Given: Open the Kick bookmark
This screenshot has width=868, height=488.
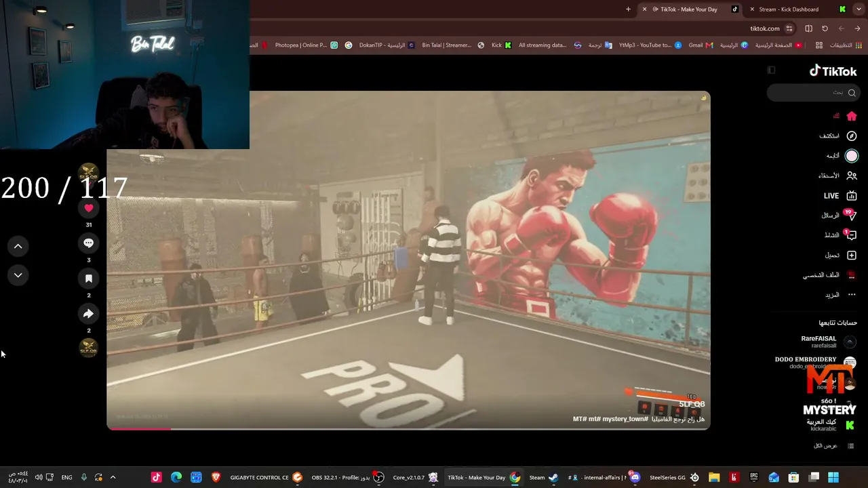Looking at the screenshot, I should pyautogui.click(x=501, y=45).
